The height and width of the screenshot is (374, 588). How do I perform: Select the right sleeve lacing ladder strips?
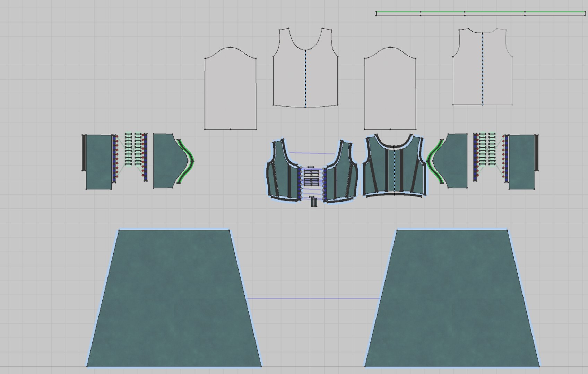pyautogui.click(x=487, y=149)
